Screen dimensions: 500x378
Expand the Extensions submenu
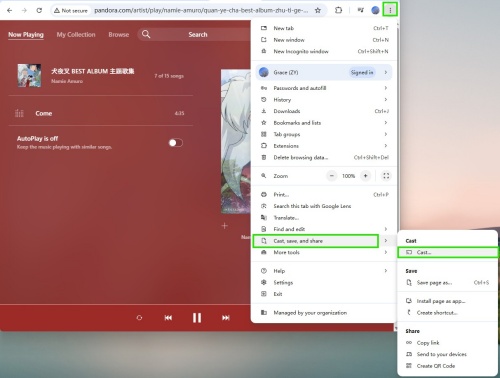pos(324,146)
